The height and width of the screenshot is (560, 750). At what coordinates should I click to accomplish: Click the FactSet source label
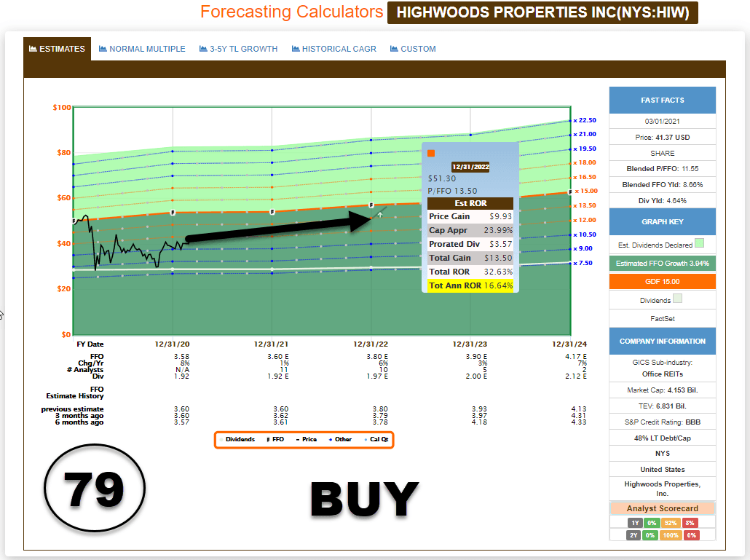(x=663, y=318)
